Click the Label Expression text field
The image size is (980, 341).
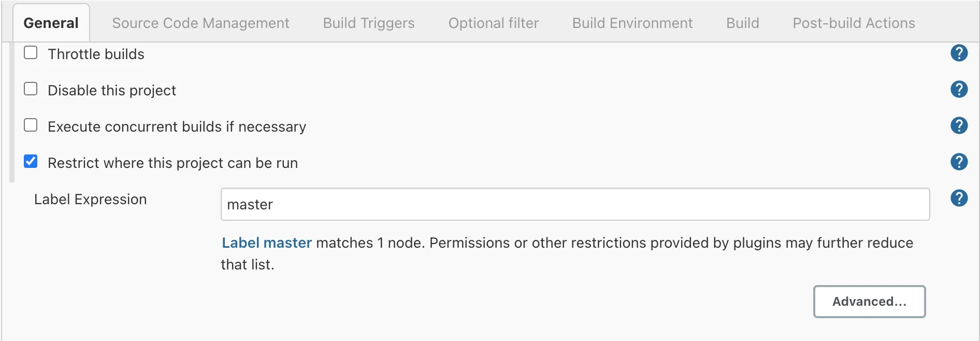tap(575, 205)
